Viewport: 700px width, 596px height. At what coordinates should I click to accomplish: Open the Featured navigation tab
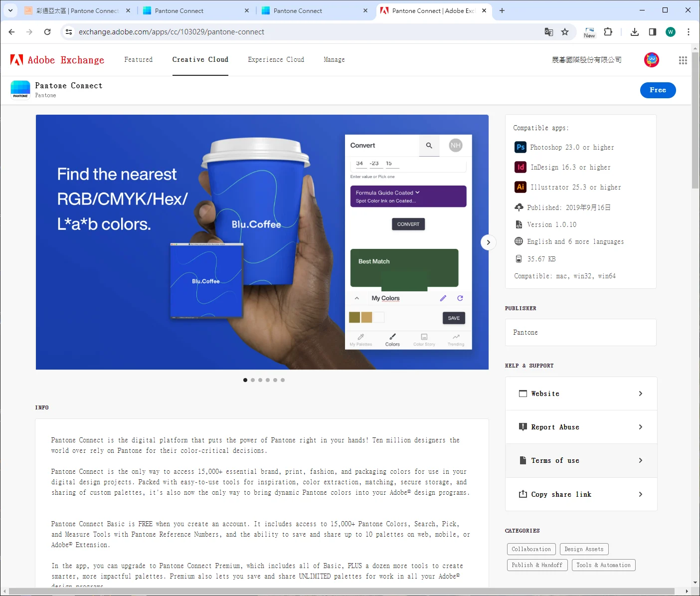138,59
